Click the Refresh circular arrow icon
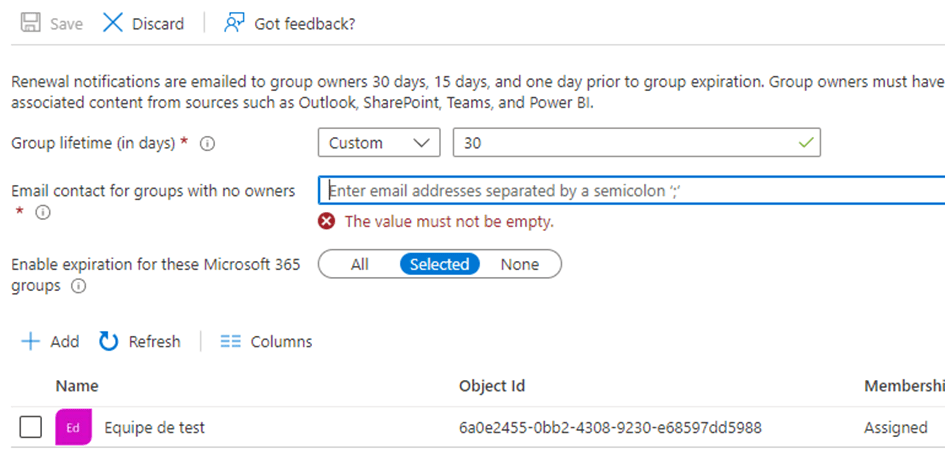945x476 pixels. click(x=109, y=342)
